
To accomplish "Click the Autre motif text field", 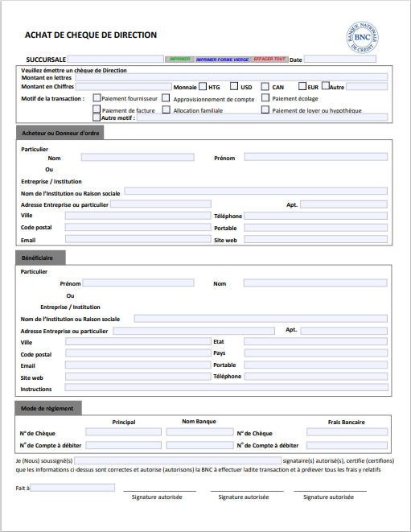I will pos(262,118).
